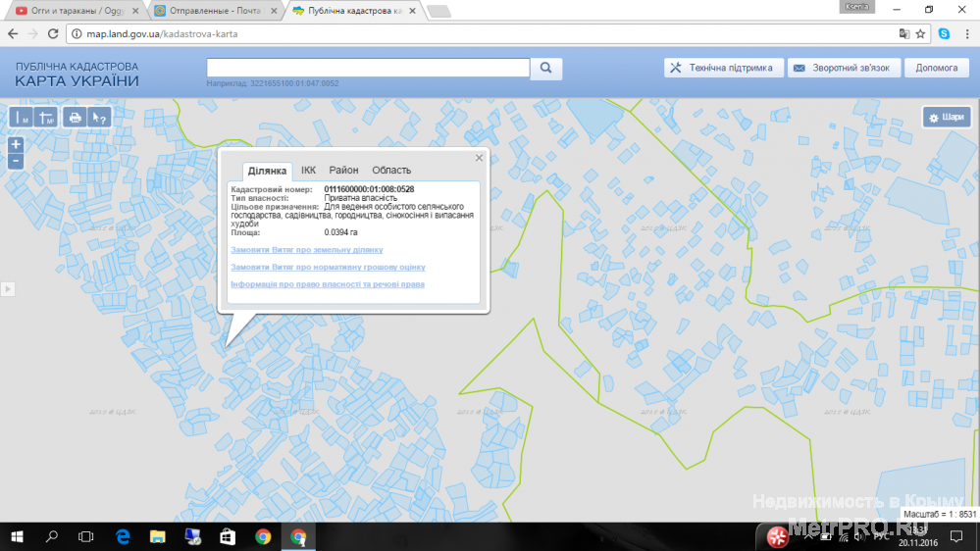Click the Публічна кадастрова карта України logo
Image resolution: width=980 pixels, height=551 pixels.
pyautogui.click(x=77, y=75)
